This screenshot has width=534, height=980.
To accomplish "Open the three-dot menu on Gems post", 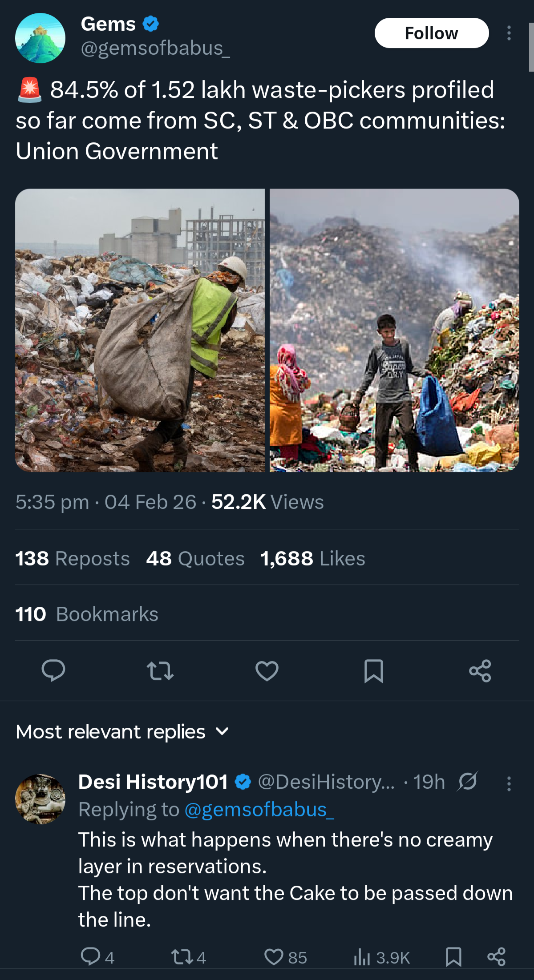I will pos(509,33).
